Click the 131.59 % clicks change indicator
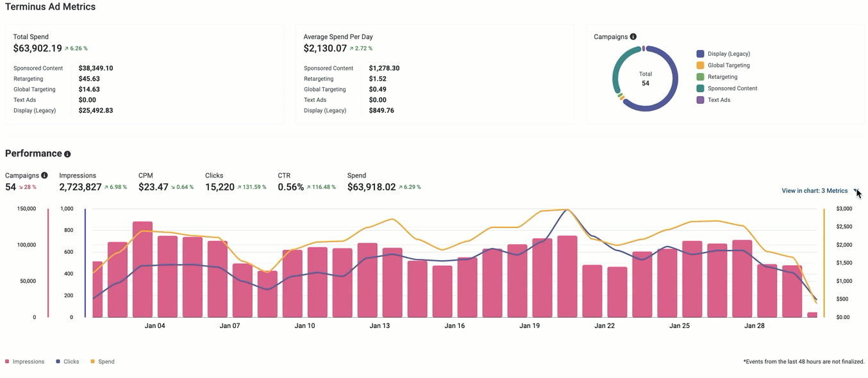Viewport: 868px width, 378px height. point(252,188)
